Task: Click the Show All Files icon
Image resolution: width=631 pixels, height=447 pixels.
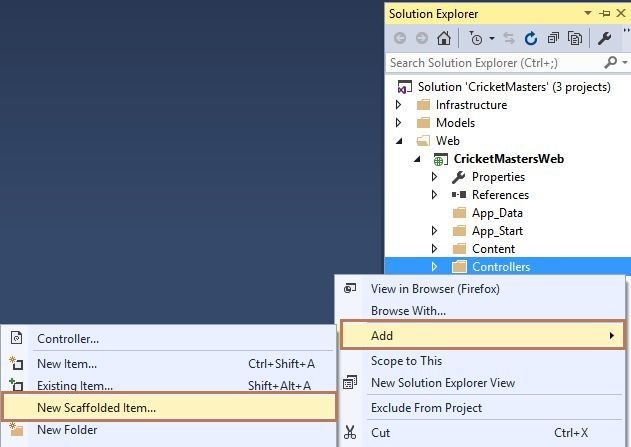Action: [575, 39]
